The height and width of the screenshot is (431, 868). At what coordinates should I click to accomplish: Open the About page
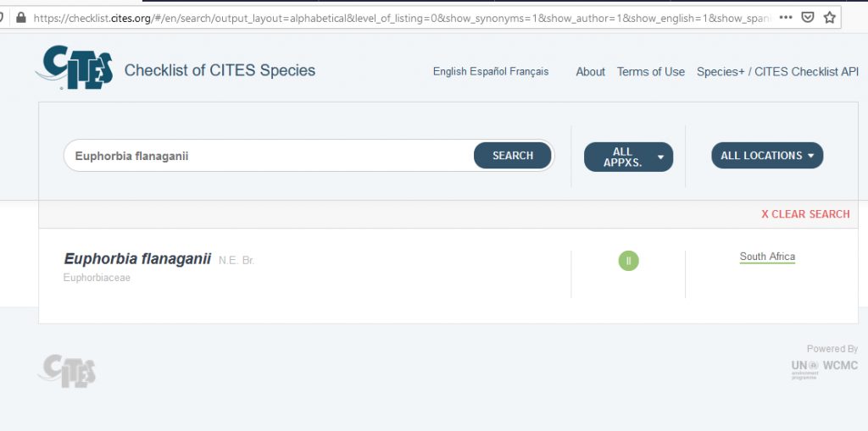(x=590, y=72)
